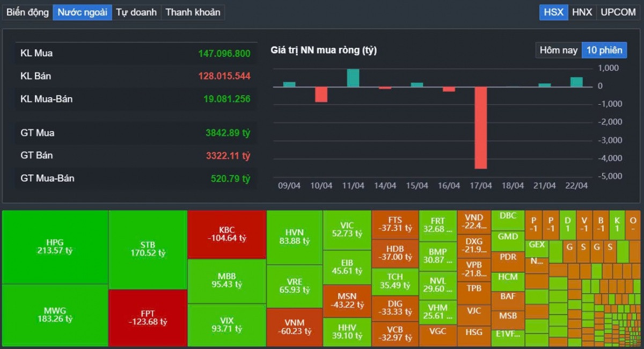Show Hôm nay chart view
Viewport: 644px width, 349px height.
(x=558, y=50)
